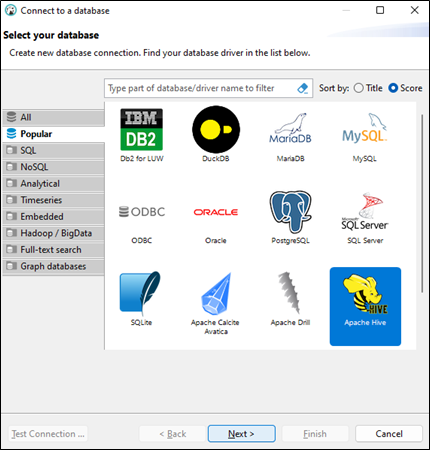This screenshot has height=450, width=430.
Task: Select the Oracle database icon
Action: point(216,212)
